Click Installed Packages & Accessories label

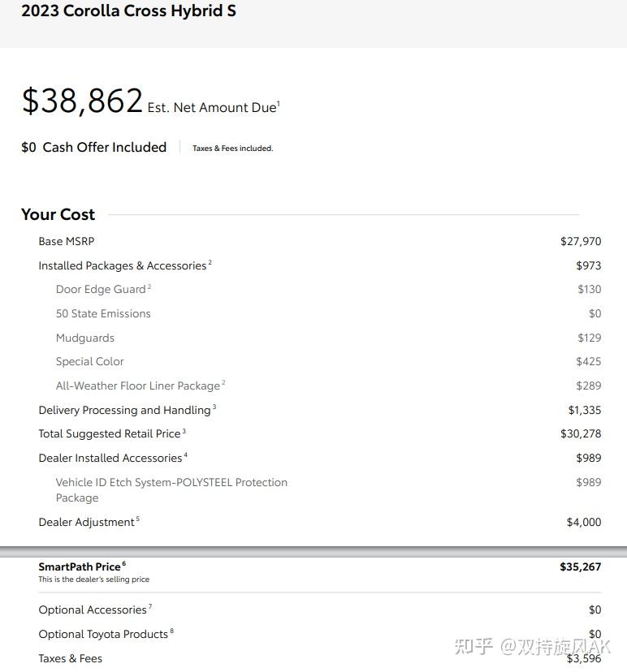tap(125, 265)
